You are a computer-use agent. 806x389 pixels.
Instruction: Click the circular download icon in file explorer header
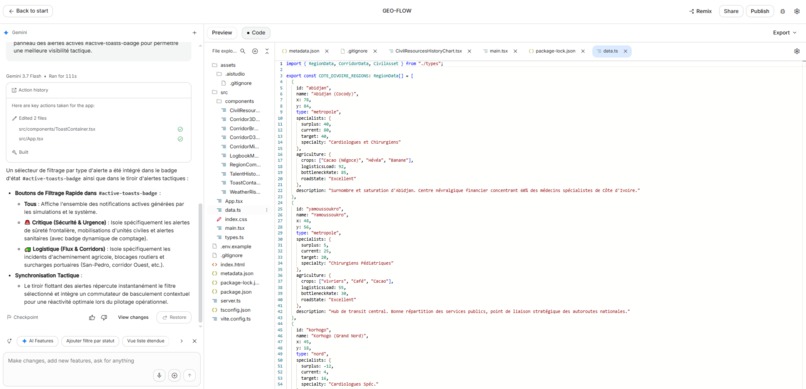255,51
